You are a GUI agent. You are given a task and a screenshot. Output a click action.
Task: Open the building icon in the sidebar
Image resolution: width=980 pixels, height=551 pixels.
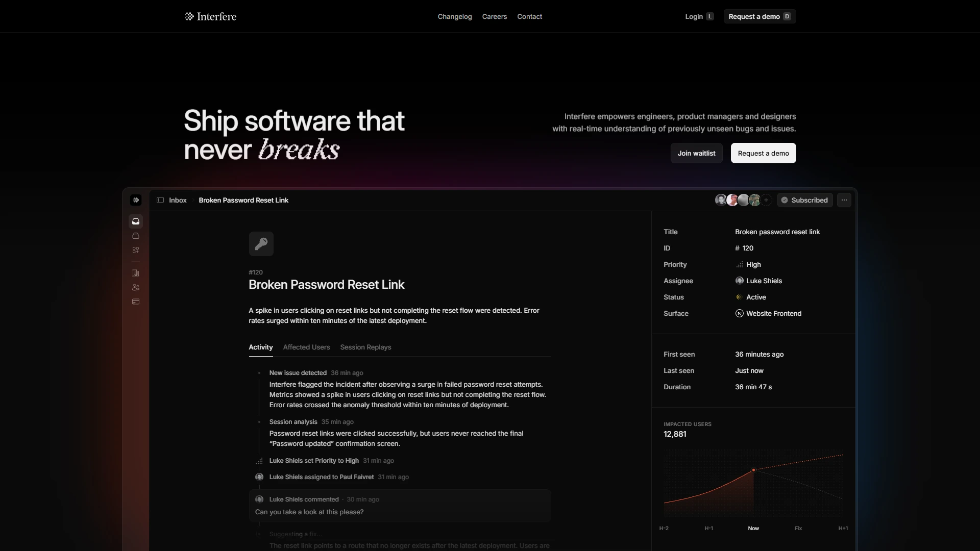tap(136, 273)
